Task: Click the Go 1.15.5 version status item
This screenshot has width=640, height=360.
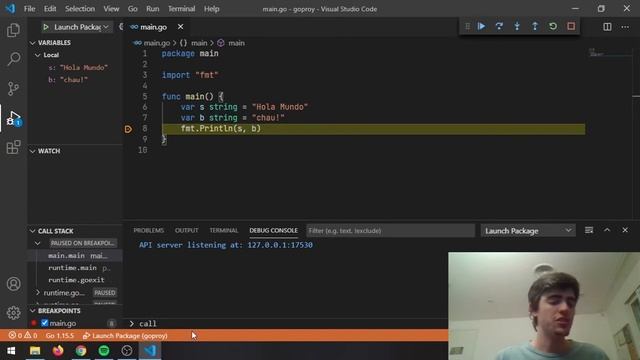Action: [60, 336]
